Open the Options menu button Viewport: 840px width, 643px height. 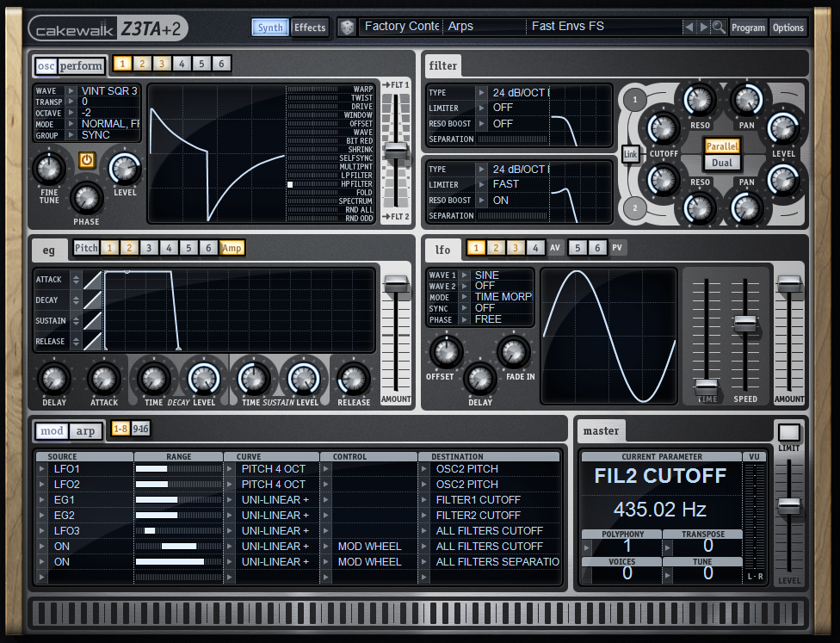click(788, 28)
